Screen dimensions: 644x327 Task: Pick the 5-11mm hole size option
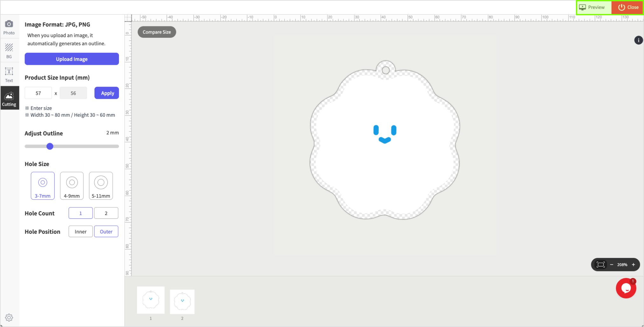101,186
